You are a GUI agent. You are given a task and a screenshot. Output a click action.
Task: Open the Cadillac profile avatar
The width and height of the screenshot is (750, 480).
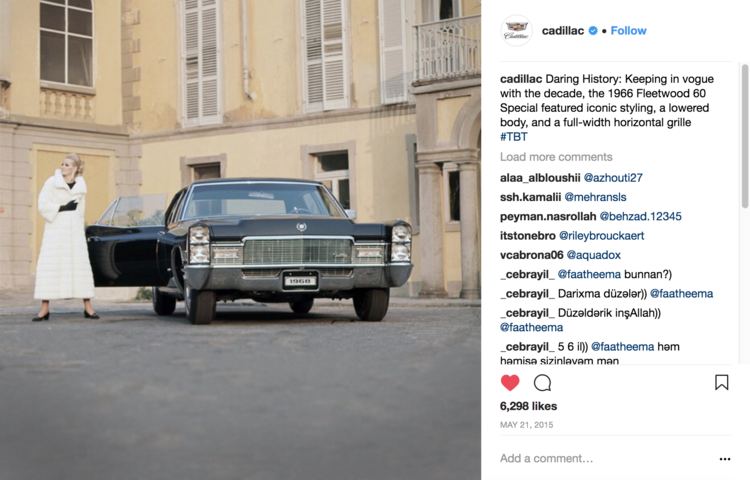point(516,31)
